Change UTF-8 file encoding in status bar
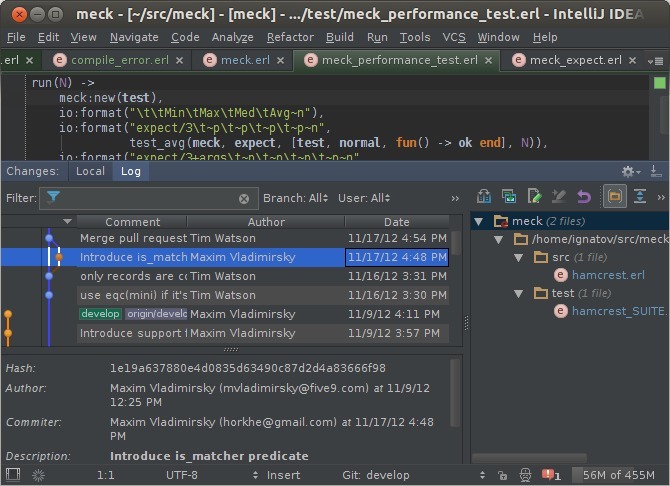 pos(182,475)
